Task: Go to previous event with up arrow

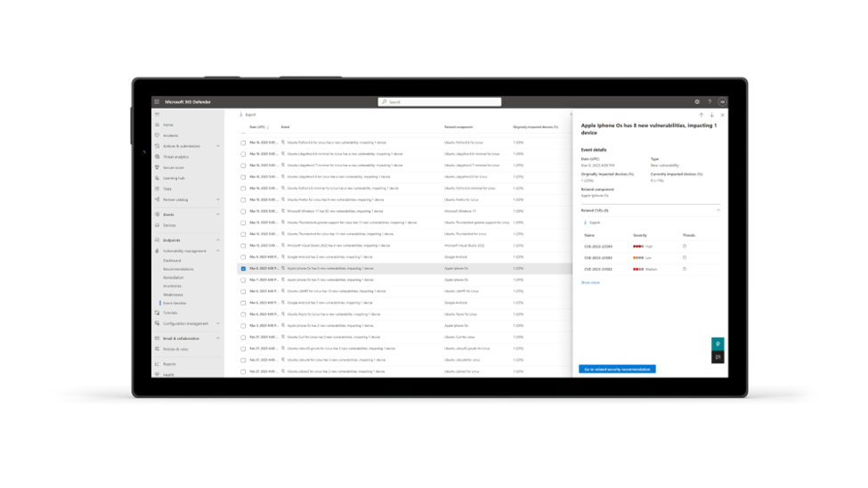Action: click(701, 115)
